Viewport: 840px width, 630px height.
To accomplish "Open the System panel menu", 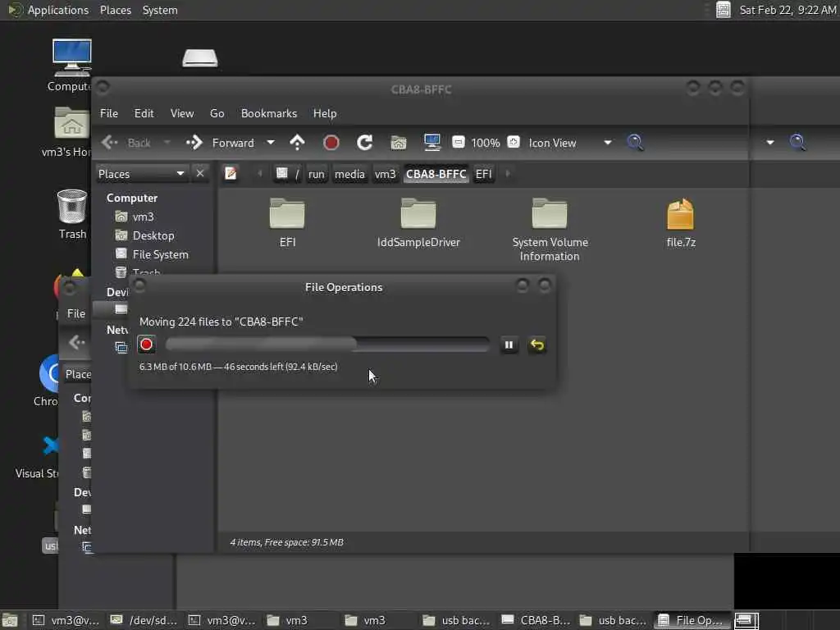I will click(160, 10).
